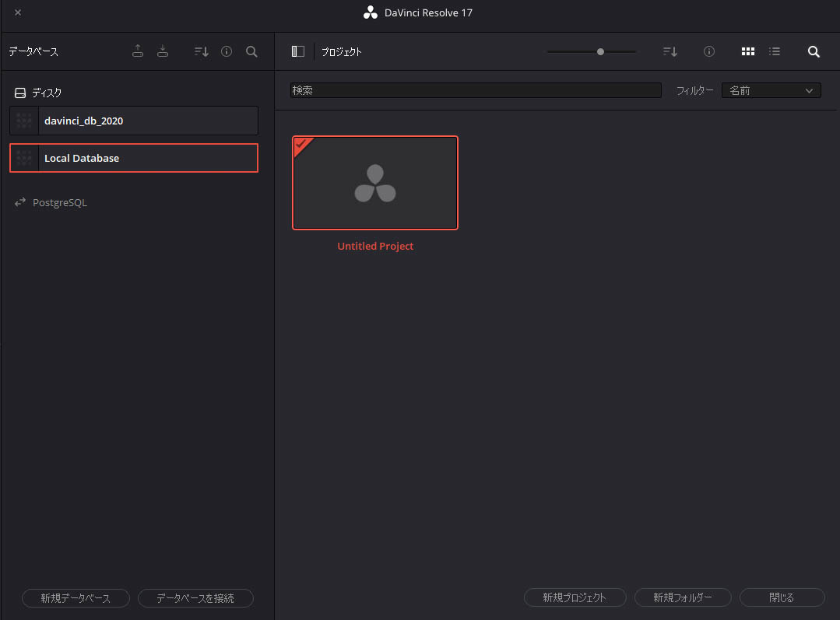
Task: Select Local Database entry
Action: click(134, 158)
